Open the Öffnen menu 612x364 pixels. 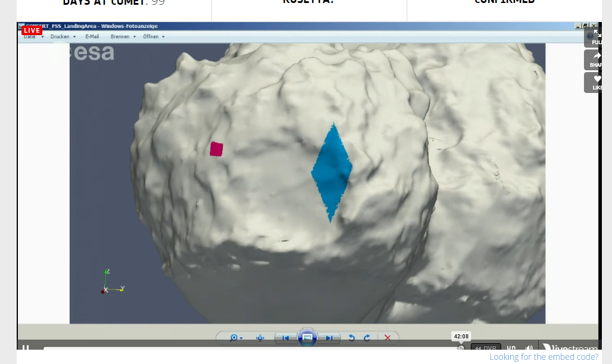tap(151, 37)
